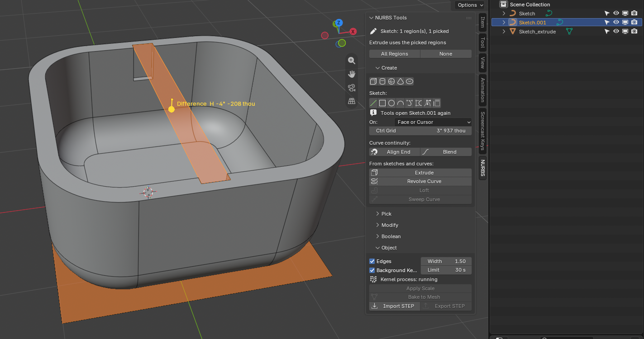Click the Revolve Curve button
The image size is (644, 339).
[420, 181]
